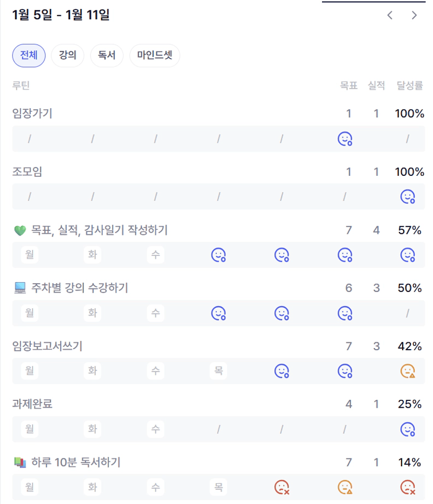
Task: Open the 과제완료 routine title
Action: tap(32, 404)
